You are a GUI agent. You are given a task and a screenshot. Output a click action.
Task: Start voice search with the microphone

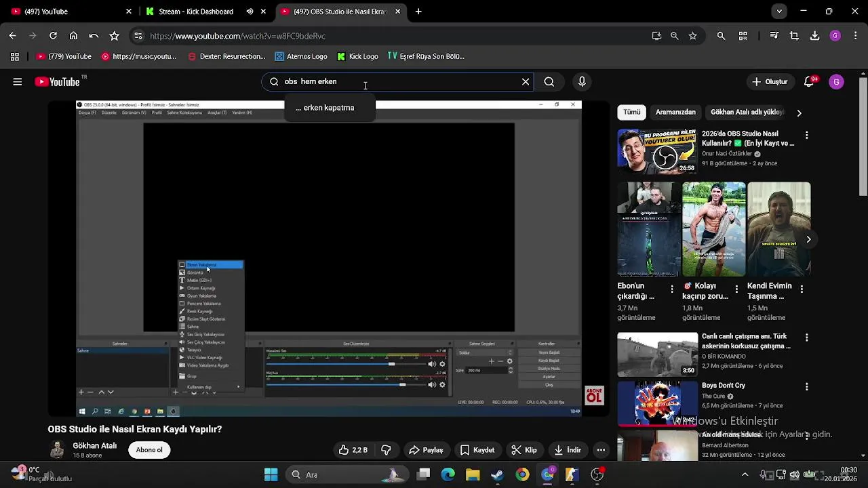point(582,81)
